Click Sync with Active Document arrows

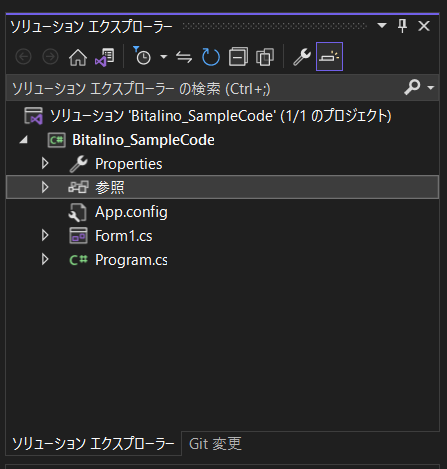(184, 57)
